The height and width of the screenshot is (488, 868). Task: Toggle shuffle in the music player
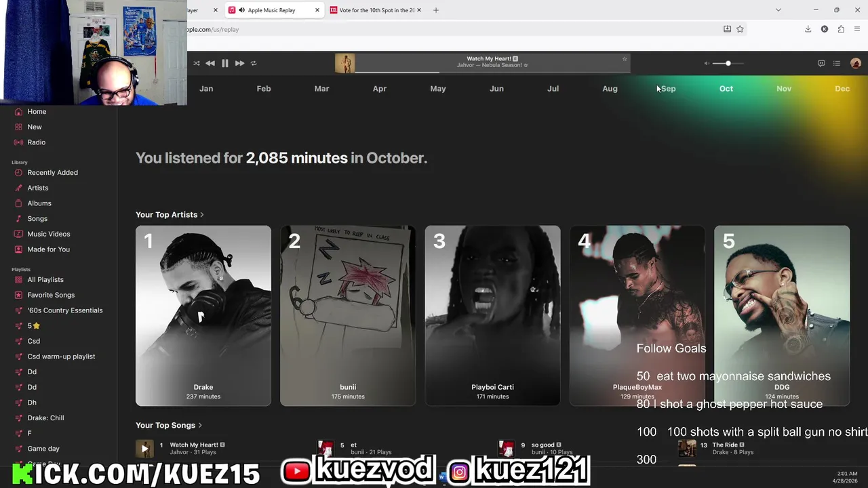point(197,63)
